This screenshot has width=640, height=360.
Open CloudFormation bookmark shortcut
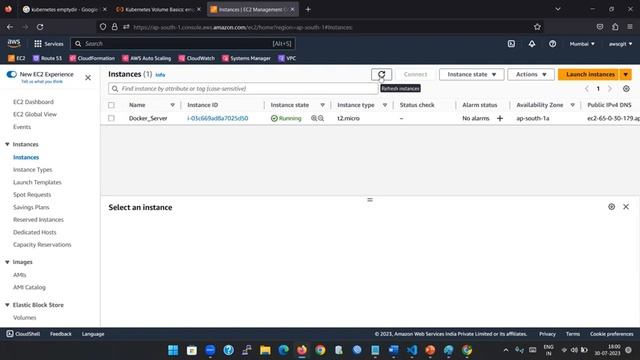click(x=92, y=58)
